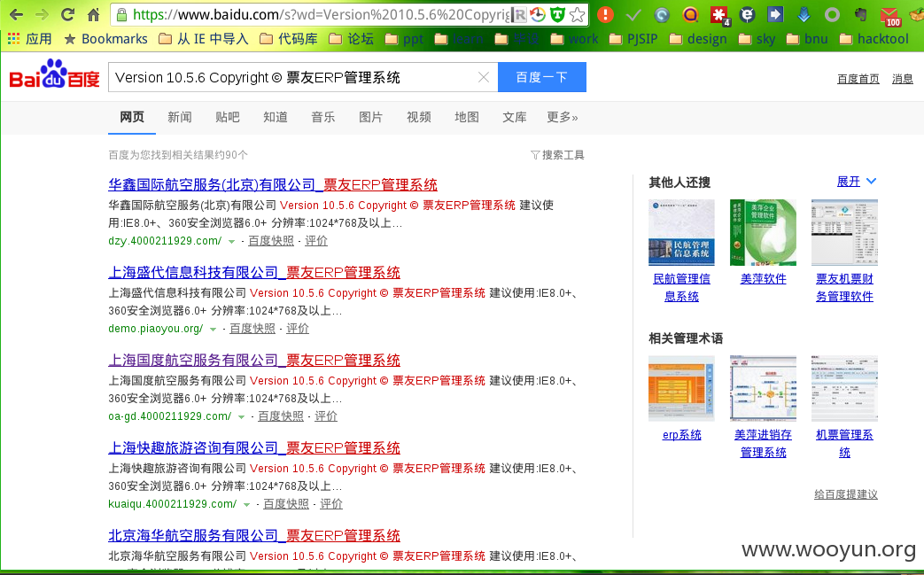Open the design bookmark folder

click(x=698, y=39)
